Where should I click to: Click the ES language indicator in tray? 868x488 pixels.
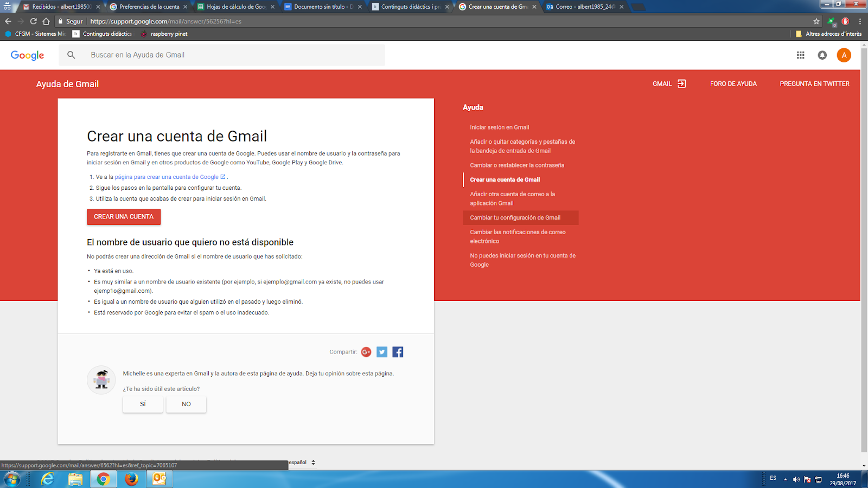773,478
